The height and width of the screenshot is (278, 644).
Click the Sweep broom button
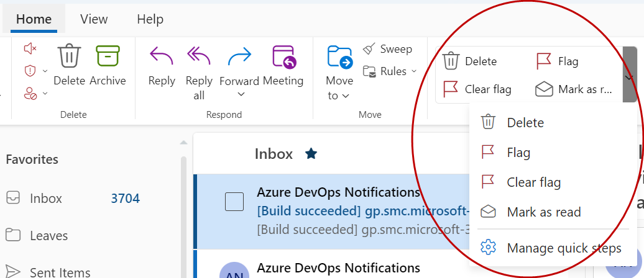[387, 49]
